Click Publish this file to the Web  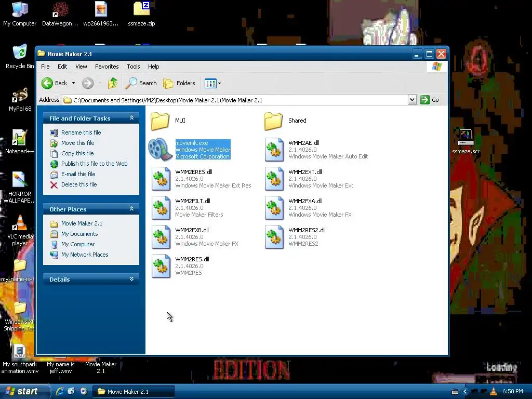coord(95,164)
